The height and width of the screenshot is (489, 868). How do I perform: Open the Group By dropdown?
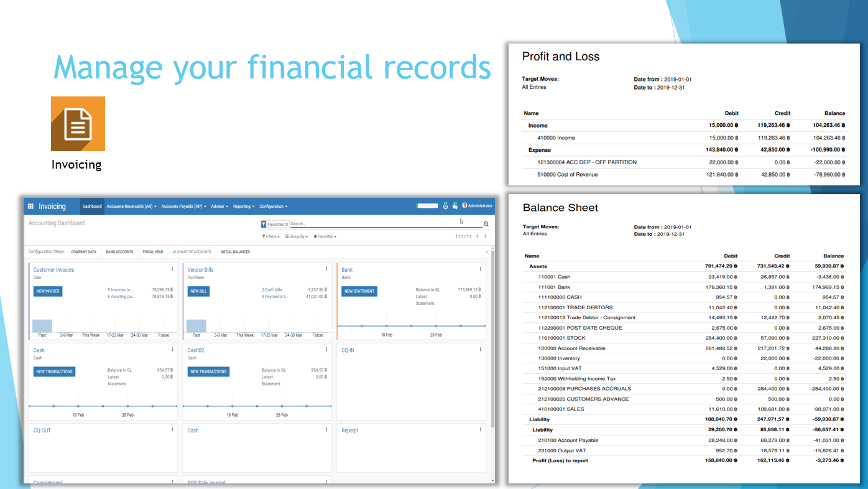coord(297,236)
